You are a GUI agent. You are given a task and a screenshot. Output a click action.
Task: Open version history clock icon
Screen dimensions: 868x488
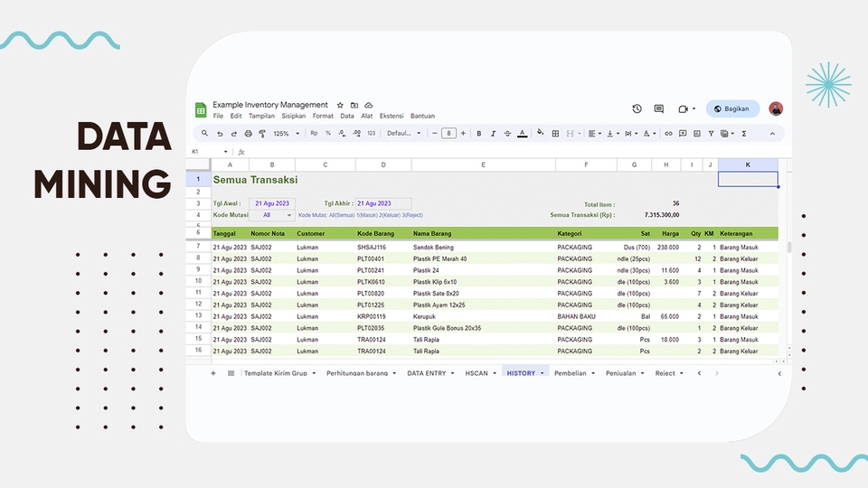pos(637,109)
